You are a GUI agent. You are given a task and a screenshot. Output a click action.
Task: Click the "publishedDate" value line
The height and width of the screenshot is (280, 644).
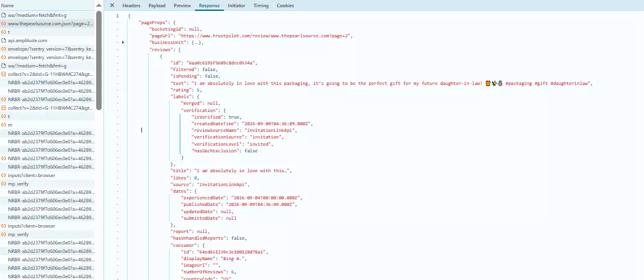(239, 204)
